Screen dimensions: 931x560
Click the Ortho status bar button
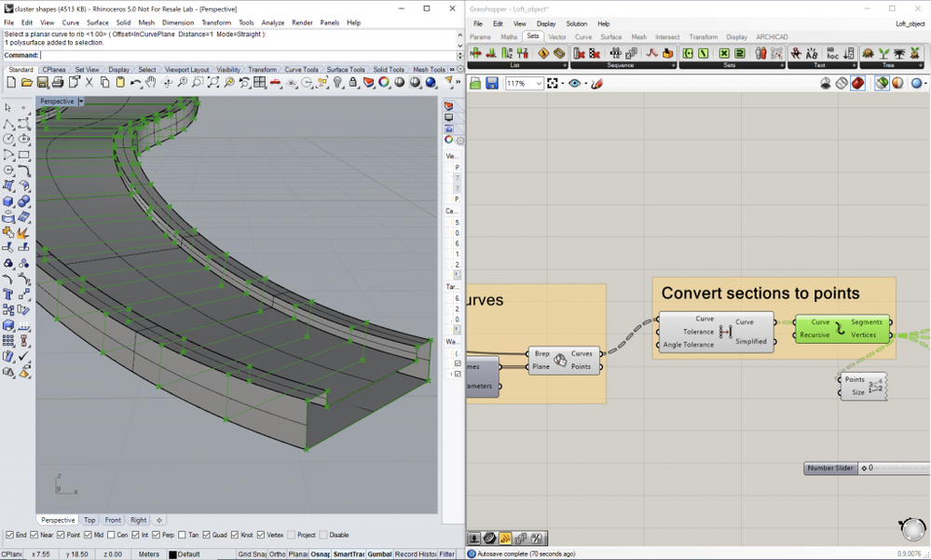tap(277, 554)
